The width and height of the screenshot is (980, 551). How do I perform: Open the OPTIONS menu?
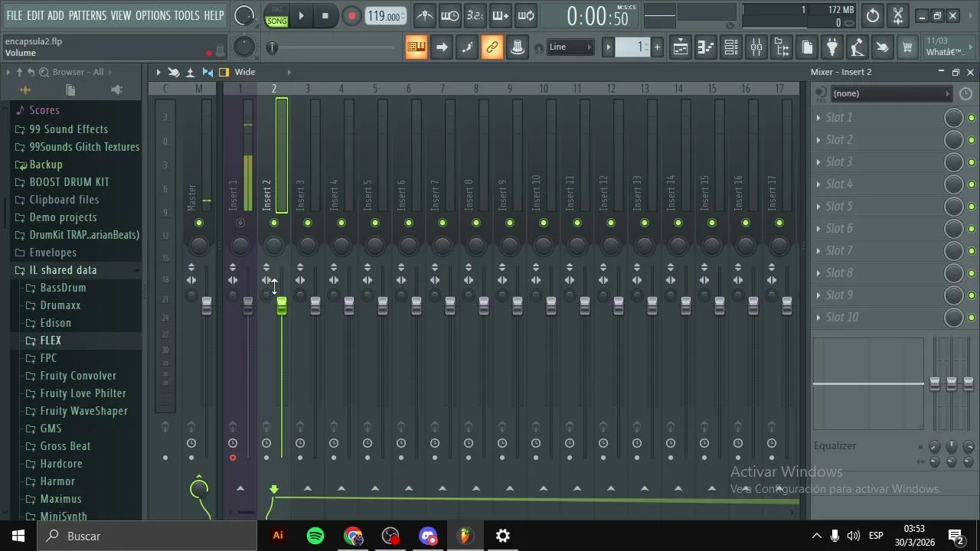(152, 15)
